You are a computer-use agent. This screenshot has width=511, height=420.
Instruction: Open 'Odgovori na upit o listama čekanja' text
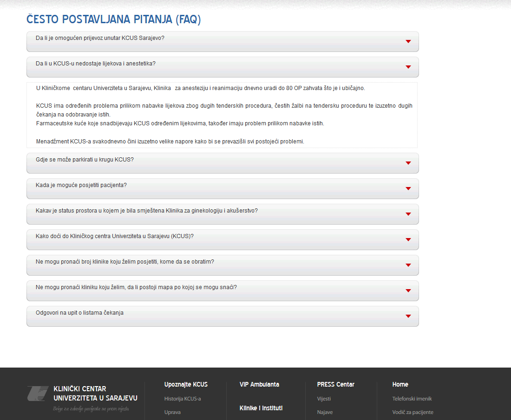[x=79, y=312]
